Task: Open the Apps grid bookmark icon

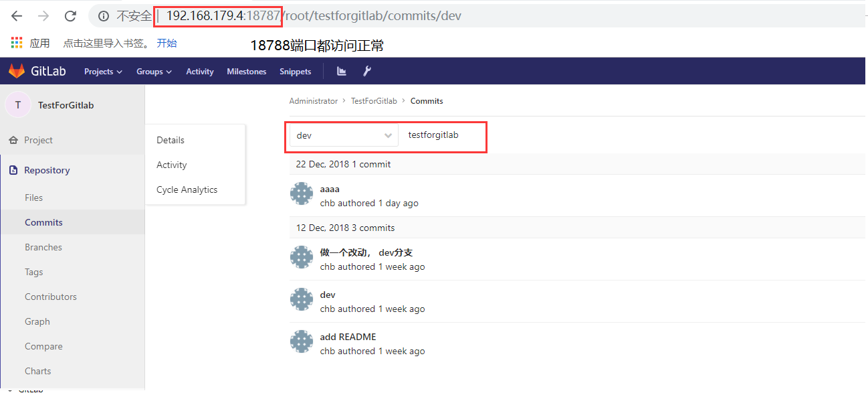Action: 17,43
